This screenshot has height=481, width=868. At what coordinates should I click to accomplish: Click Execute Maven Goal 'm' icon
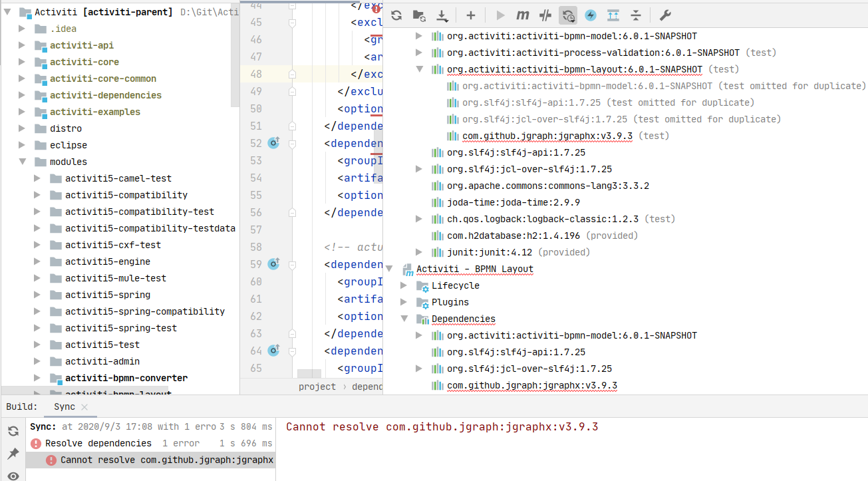pos(523,15)
